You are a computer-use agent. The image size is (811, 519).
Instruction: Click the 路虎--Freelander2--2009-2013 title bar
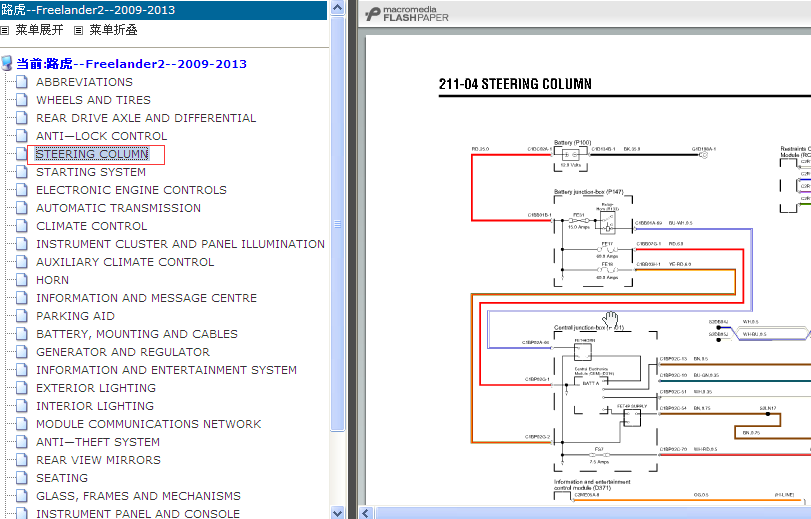point(163,10)
